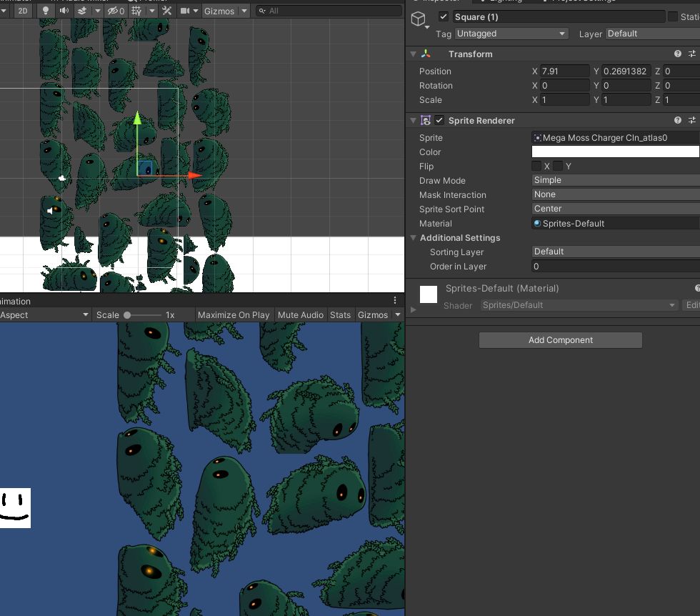
Task: Collapse the Sprite Renderer component
Action: tap(413, 121)
